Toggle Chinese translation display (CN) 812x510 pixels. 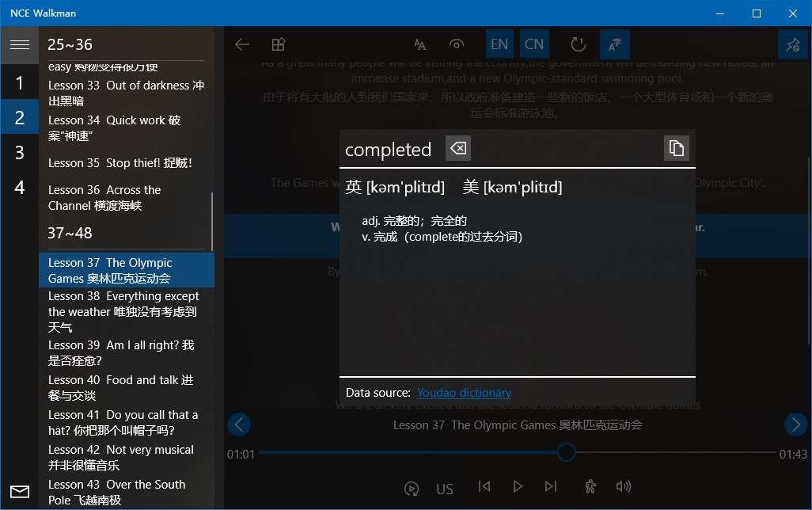534,44
